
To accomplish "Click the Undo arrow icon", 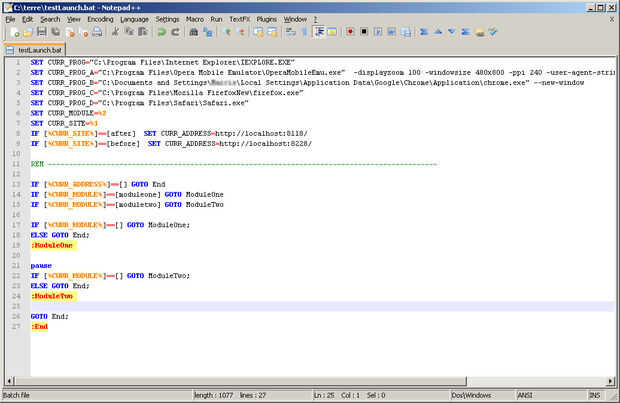I will tap(162, 32).
